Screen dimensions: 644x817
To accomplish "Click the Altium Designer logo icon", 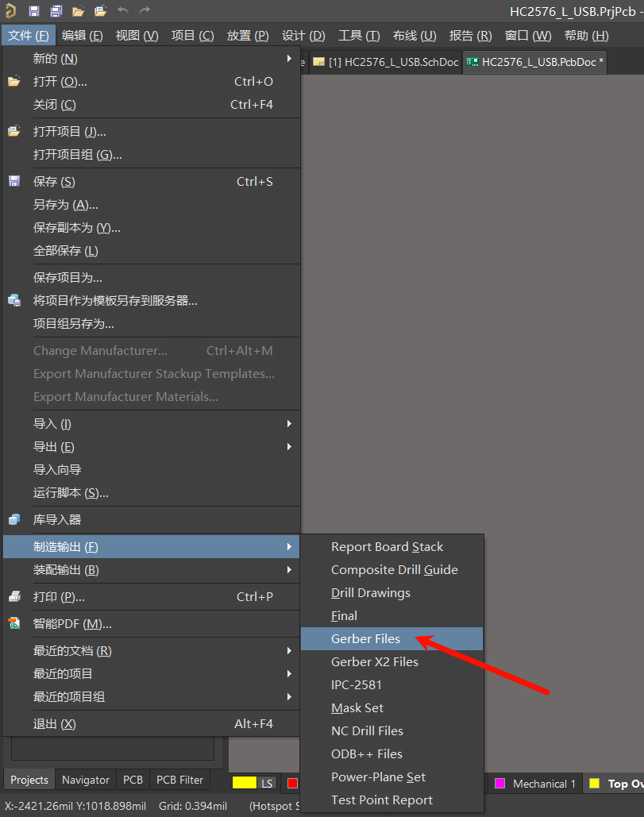I will [x=11, y=11].
